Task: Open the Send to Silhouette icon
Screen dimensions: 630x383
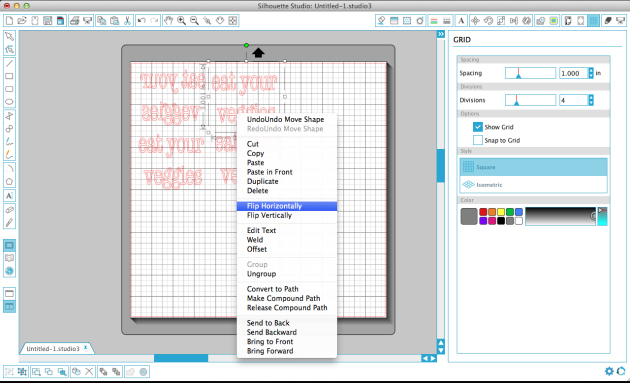Action: pos(621,20)
